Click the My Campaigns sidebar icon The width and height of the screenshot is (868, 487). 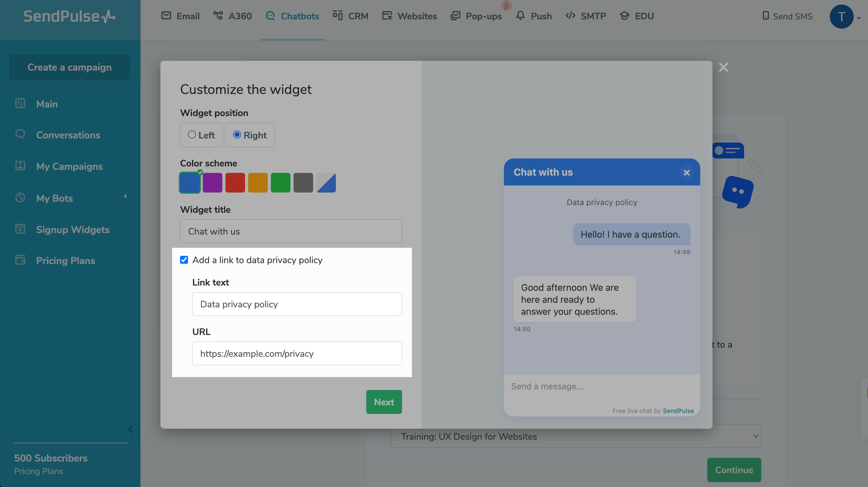tap(20, 166)
